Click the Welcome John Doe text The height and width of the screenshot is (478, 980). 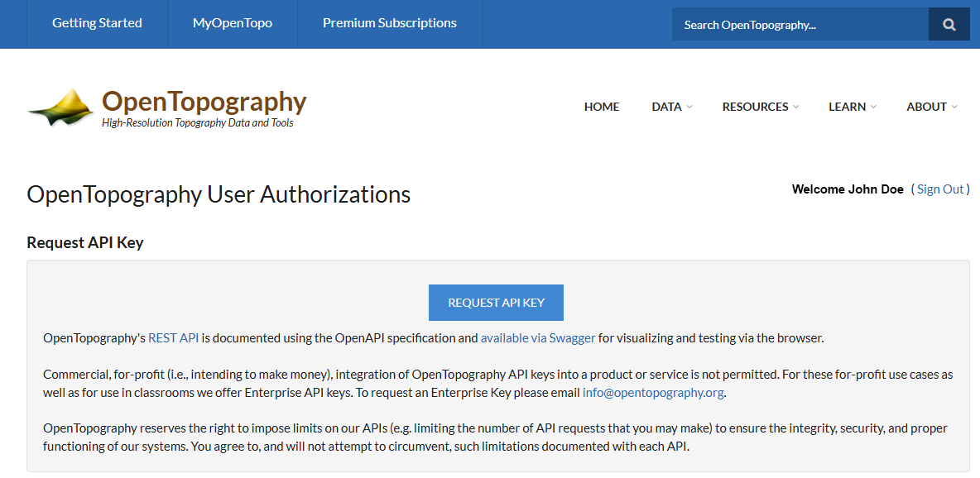(848, 189)
